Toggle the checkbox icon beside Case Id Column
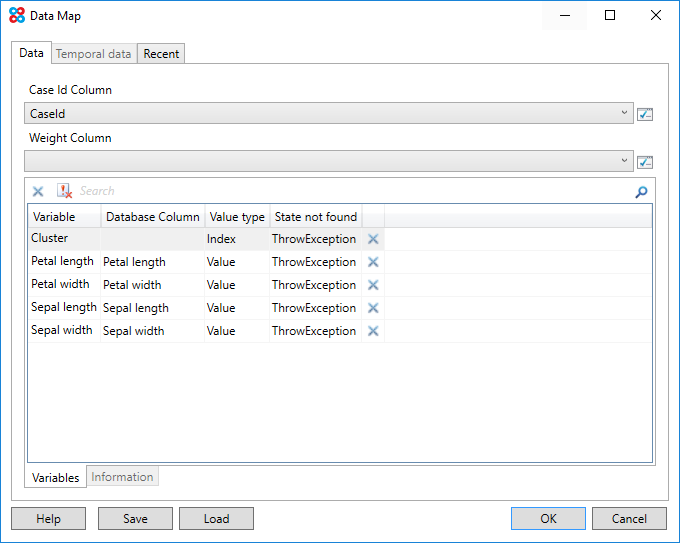680x543 pixels. coord(645,114)
